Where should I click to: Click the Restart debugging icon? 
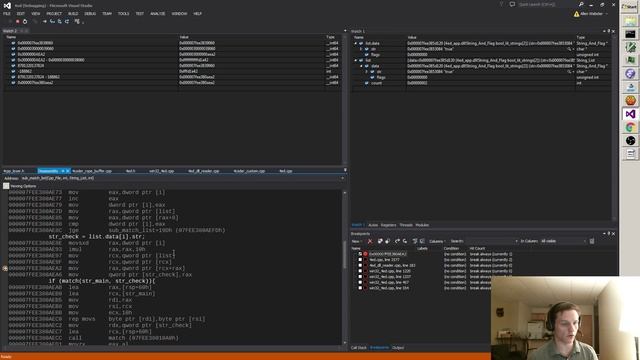(25, 21)
